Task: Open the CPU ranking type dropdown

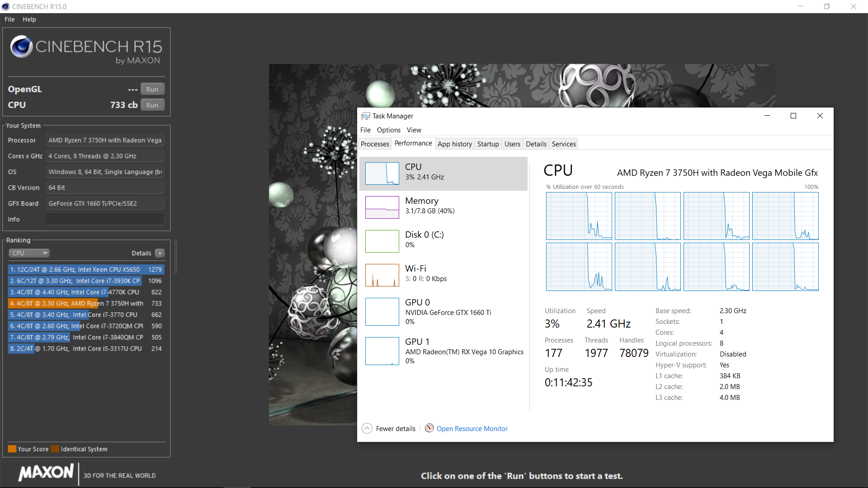Action: (29, 253)
